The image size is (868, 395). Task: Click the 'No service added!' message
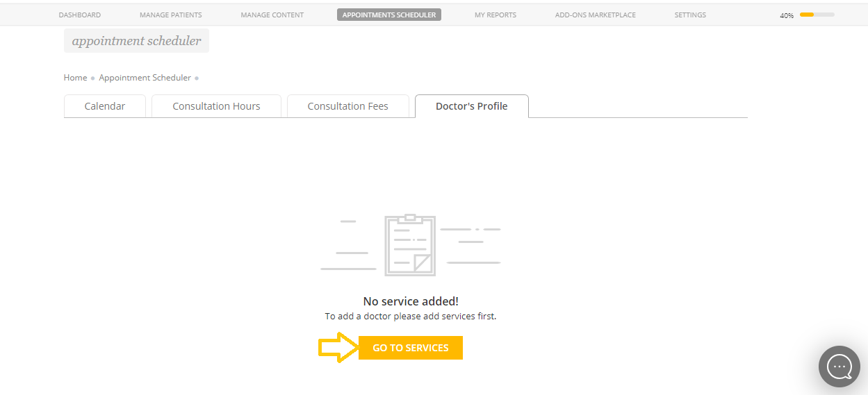(x=411, y=301)
